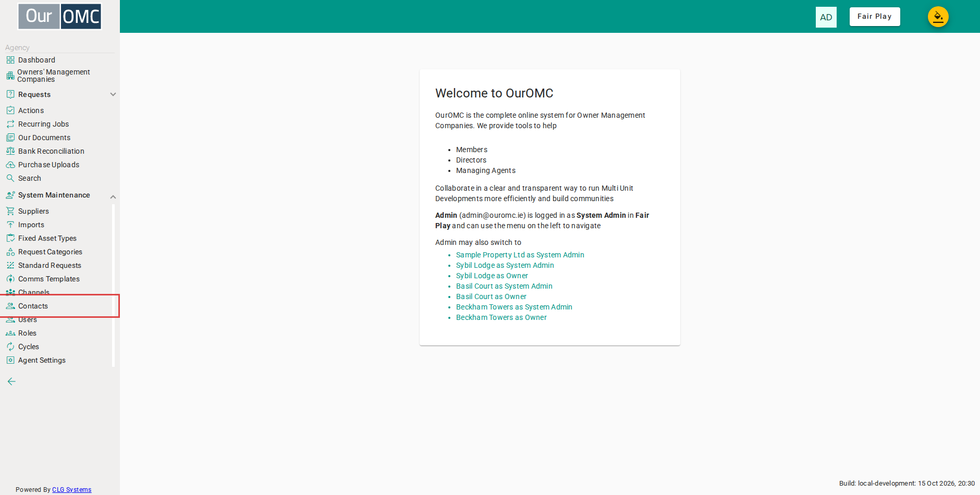Click the Agent Settings icon
Image resolution: width=980 pixels, height=495 pixels.
click(10, 360)
